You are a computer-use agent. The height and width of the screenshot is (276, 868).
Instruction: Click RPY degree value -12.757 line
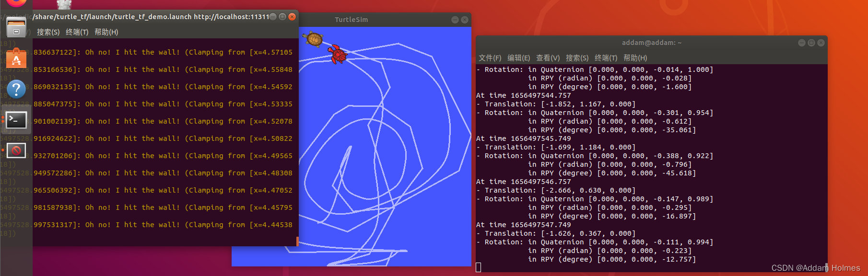click(x=612, y=259)
